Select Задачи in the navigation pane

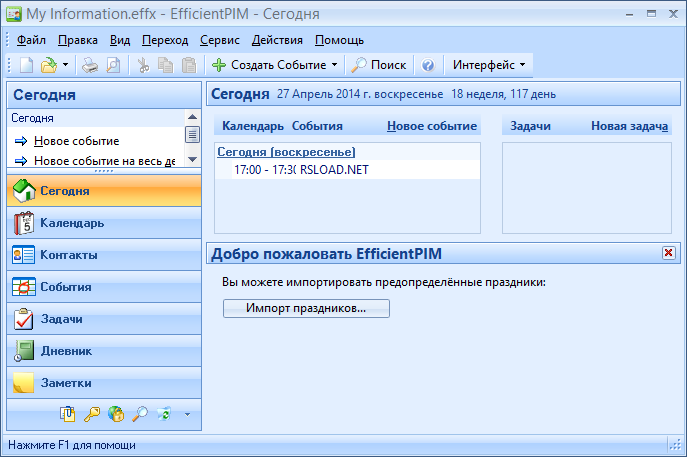pos(104,319)
